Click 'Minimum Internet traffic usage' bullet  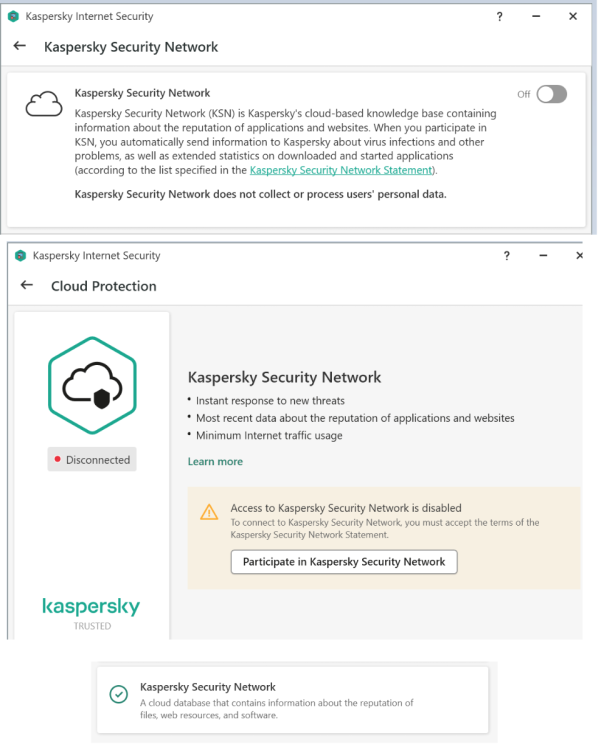pyautogui.click(x=269, y=435)
